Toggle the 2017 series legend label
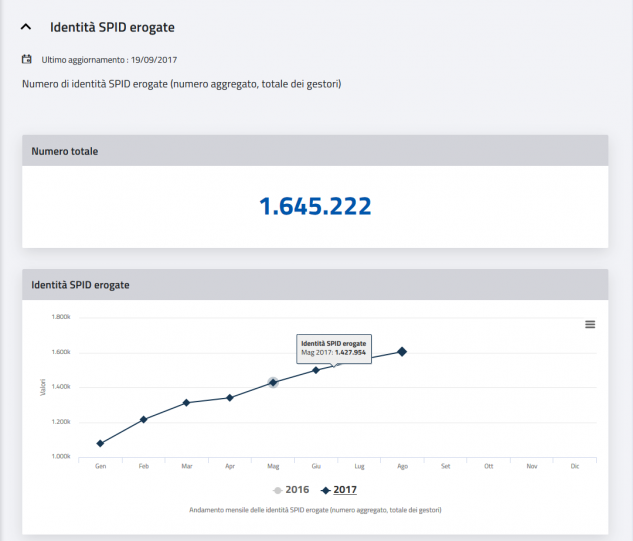Image resolution: width=633 pixels, height=541 pixels. click(x=345, y=490)
